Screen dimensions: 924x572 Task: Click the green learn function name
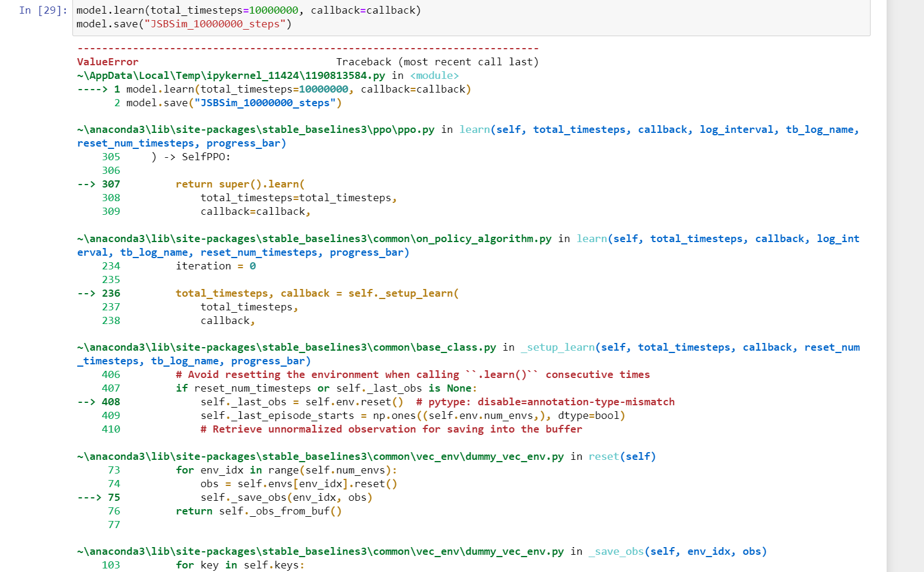click(x=474, y=129)
